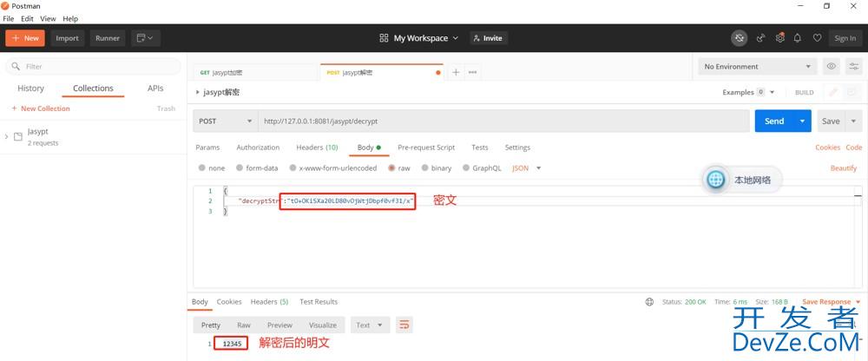Click the orange New button
Viewport: 868px width, 361px height.
click(x=25, y=38)
